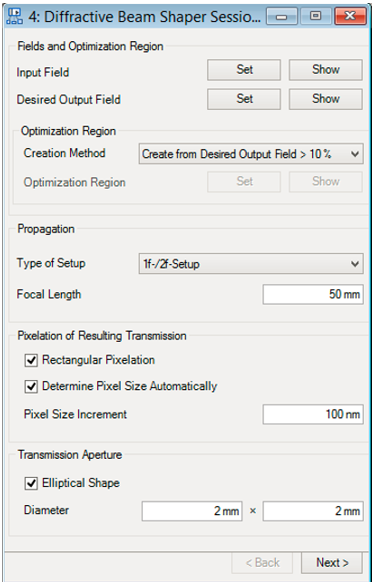The image size is (372, 582).
Task: Uncheck the Elliptical Shape checkbox
Action: point(31,484)
